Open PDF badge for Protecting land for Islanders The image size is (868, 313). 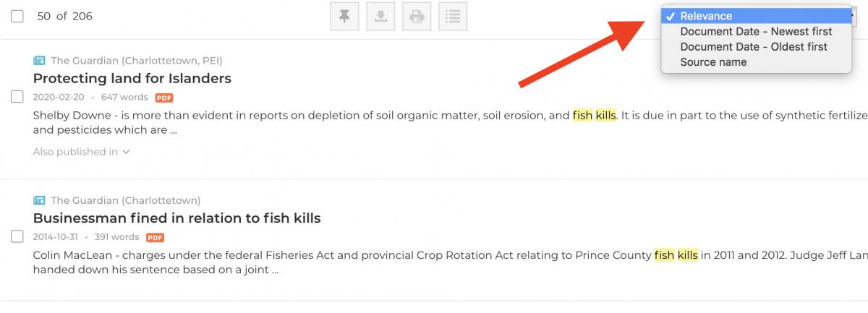[x=164, y=98]
